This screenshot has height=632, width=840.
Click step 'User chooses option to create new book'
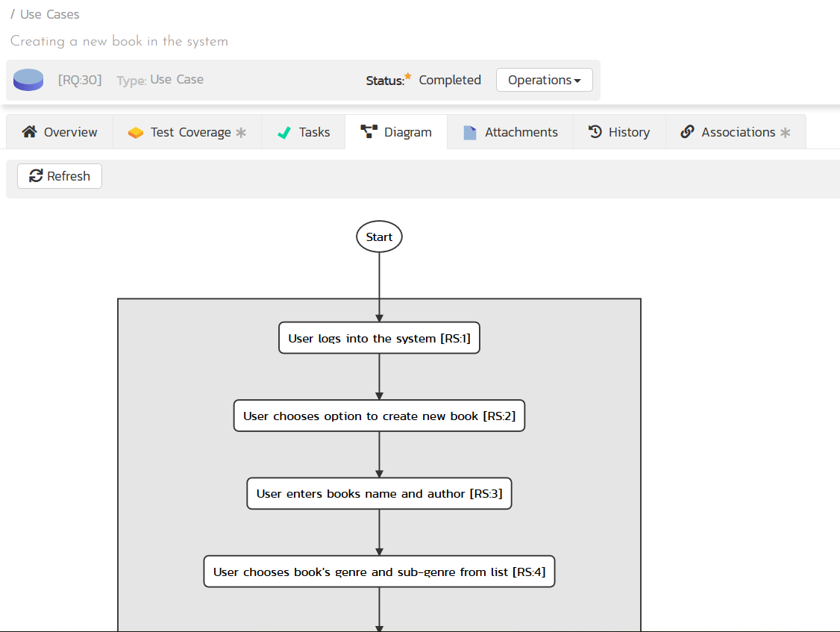point(379,416)
